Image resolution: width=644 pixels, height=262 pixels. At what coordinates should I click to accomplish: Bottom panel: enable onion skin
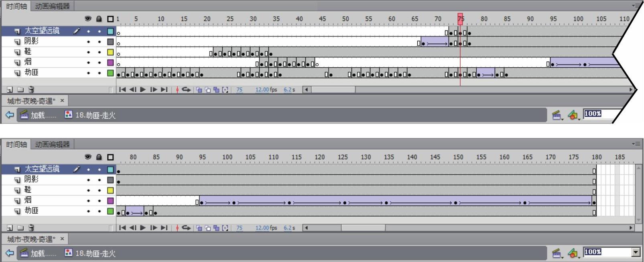(x=199, y=228)
